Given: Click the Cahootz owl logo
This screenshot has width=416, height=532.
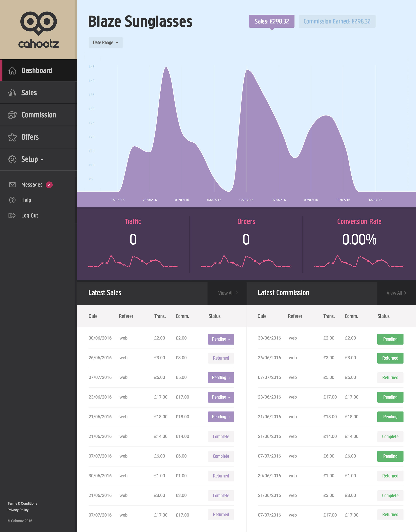Looking at the screenshot, I should [38, 29].
